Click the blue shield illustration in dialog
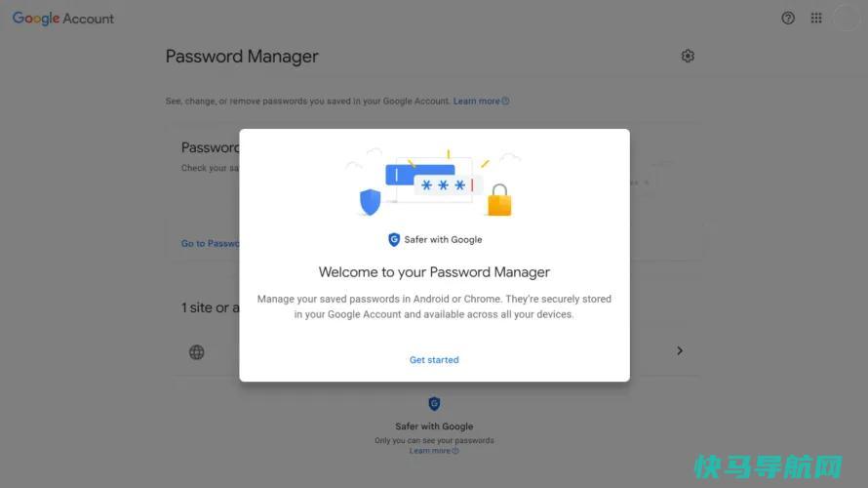 (371, 202)
